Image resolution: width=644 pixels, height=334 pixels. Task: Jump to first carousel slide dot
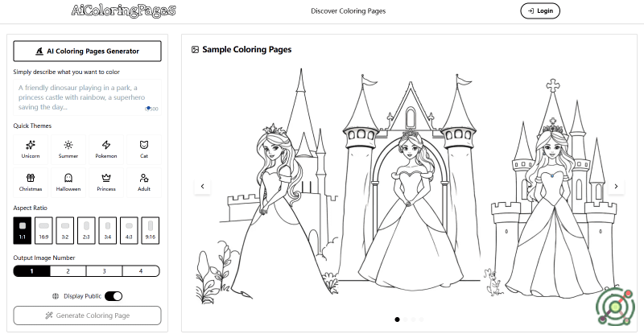point(397,320)
